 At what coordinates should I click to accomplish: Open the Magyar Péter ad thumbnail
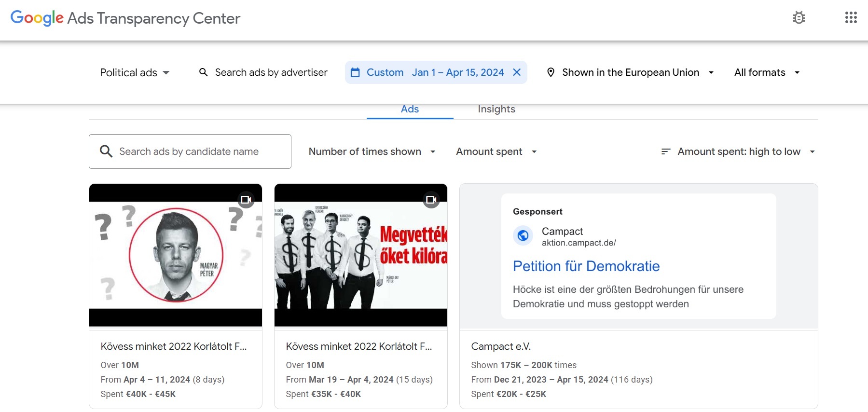point(176,255)
